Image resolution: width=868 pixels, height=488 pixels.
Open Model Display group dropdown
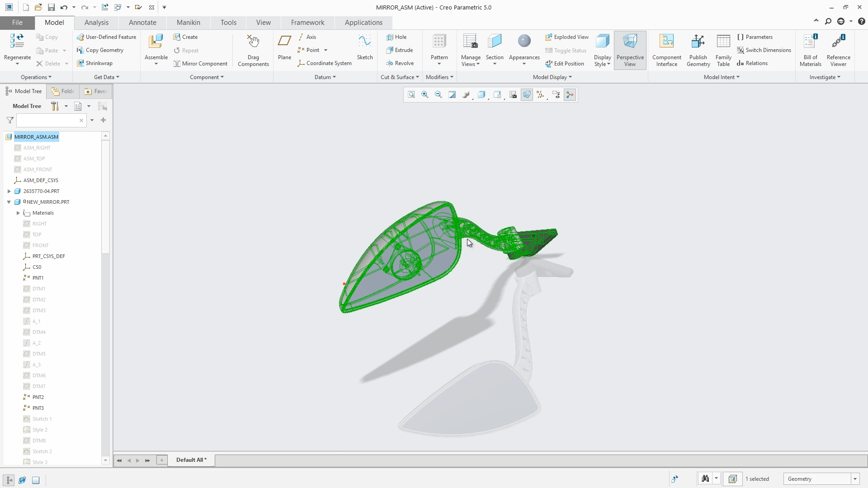552,77
